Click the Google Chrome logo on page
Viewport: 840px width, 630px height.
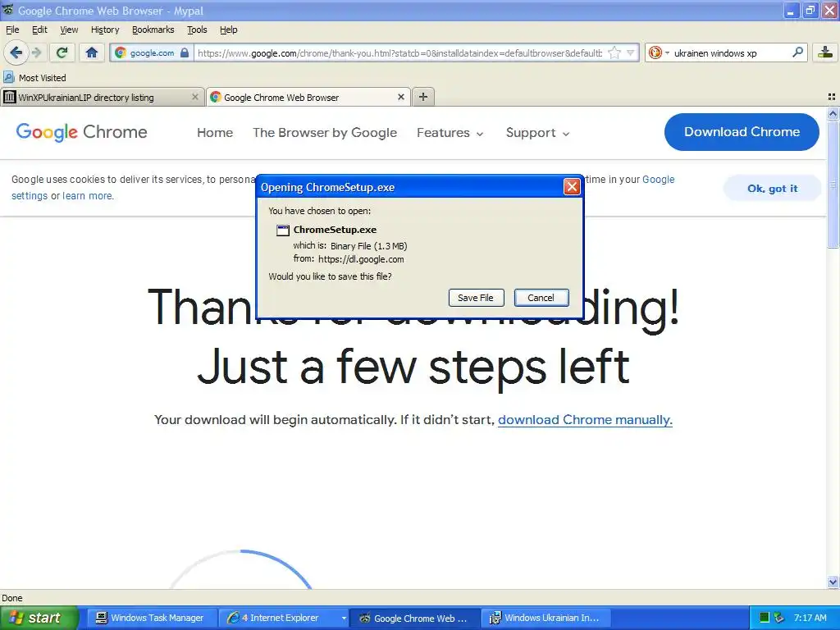tap(81, 132)
